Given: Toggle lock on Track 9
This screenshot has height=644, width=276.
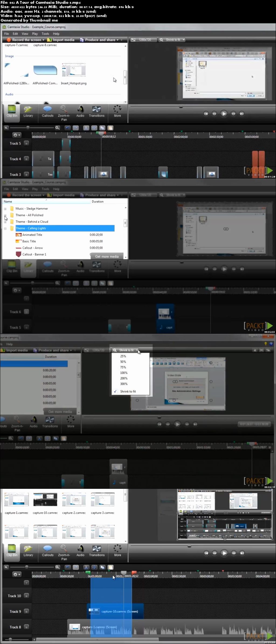Looking at the screenshot, I should pos(26,611).
